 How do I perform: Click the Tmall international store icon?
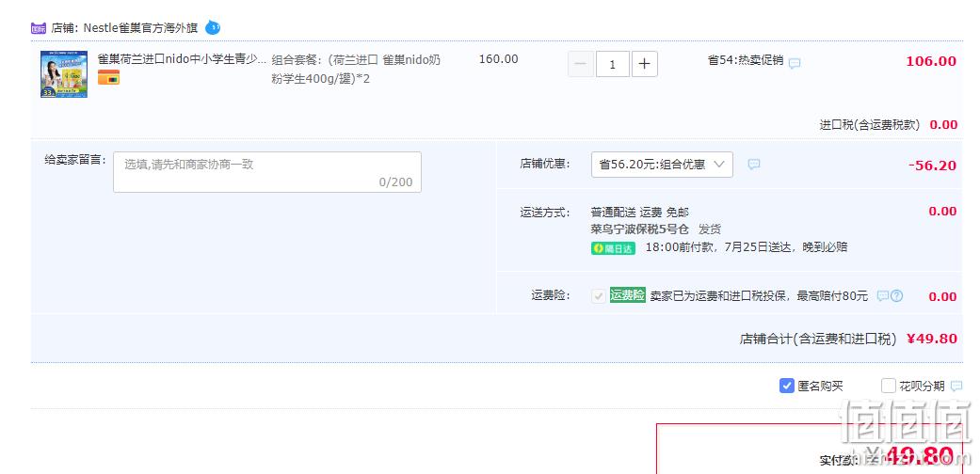(38, 28)
